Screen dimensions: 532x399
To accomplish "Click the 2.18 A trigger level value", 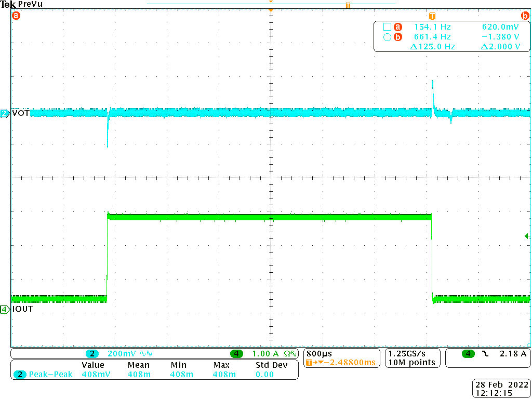I will 513,354.
